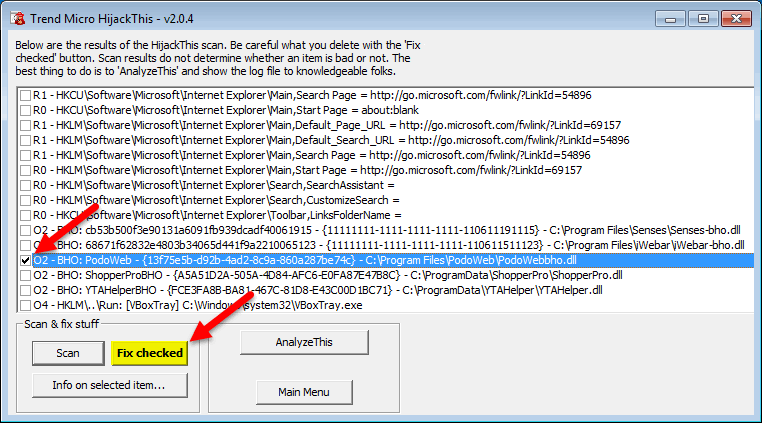Tick the Default_Page_URL entry checkbox
The width and height of the screenshot is (762, 423).
pyautogui.click(x=25, y=125)
